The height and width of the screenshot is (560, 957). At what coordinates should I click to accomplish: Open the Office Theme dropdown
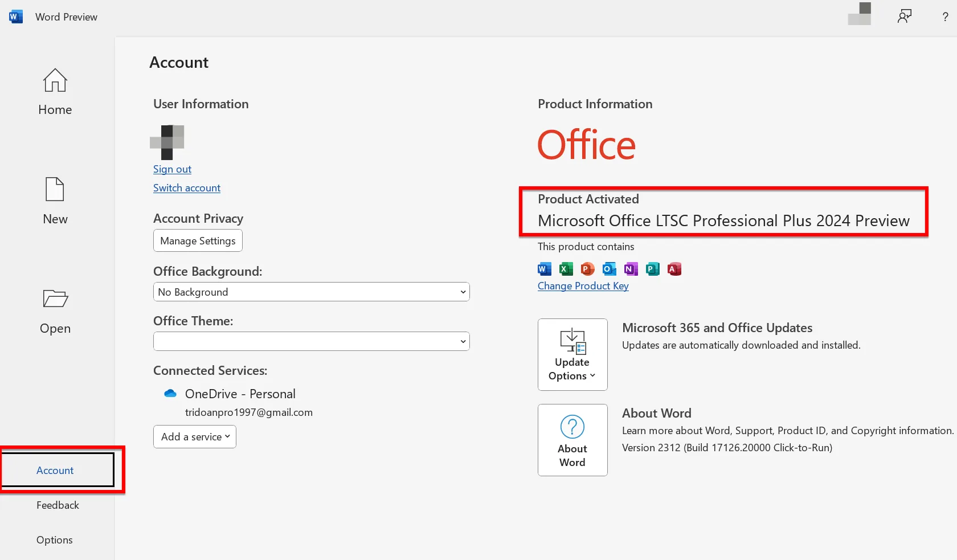tap(311, 341)
